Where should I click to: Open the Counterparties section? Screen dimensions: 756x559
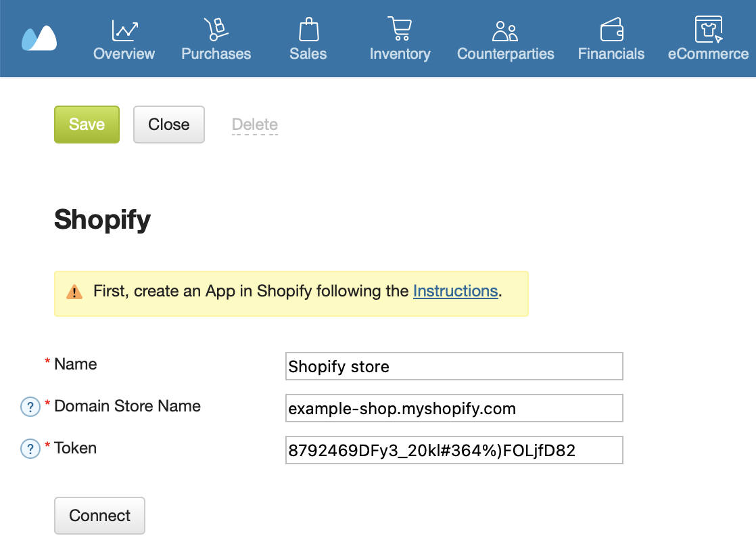pyautogui.click(x=505, y=41)
